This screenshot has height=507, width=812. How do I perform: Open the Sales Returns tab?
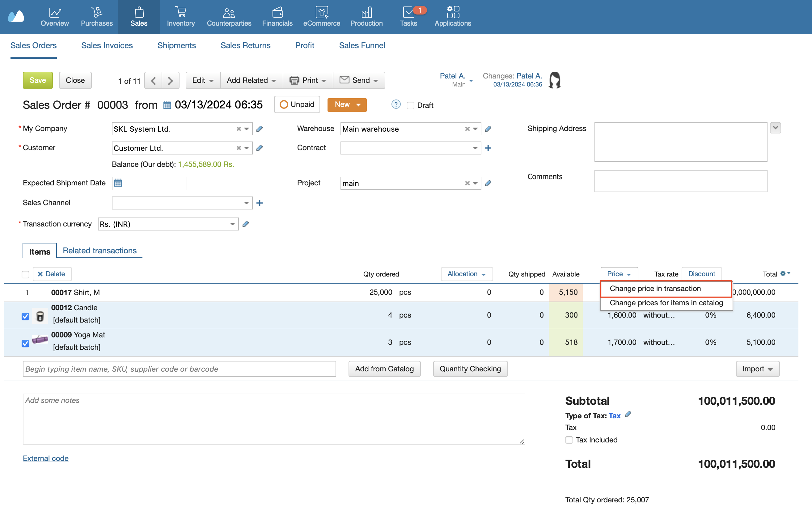(245, 46)
